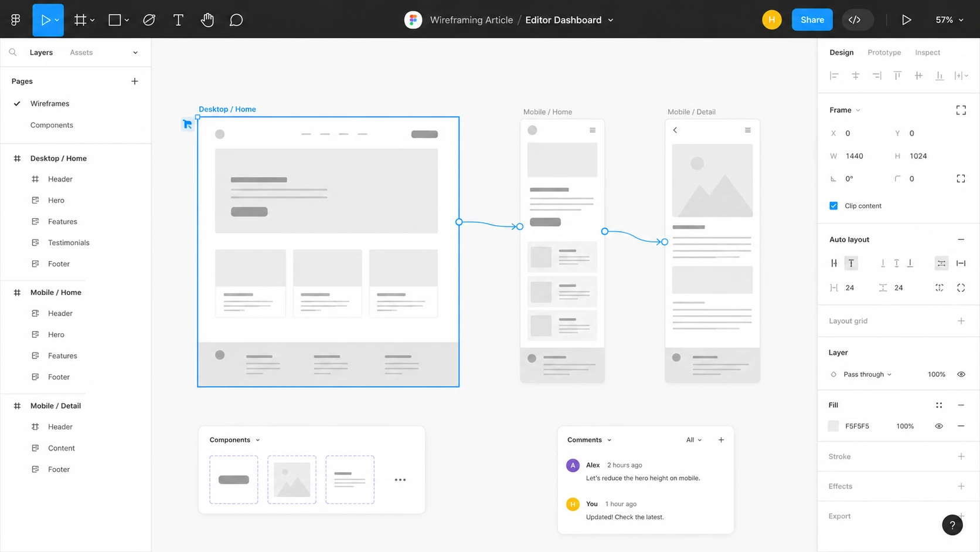Open the help question mark button

point(952,525)
